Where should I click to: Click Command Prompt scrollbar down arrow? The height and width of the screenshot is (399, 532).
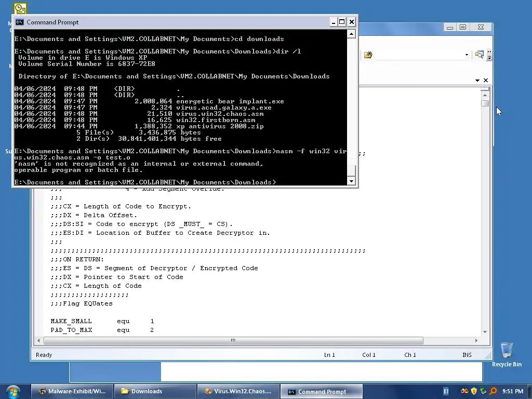pyautogui.click(x=351, y=181)
